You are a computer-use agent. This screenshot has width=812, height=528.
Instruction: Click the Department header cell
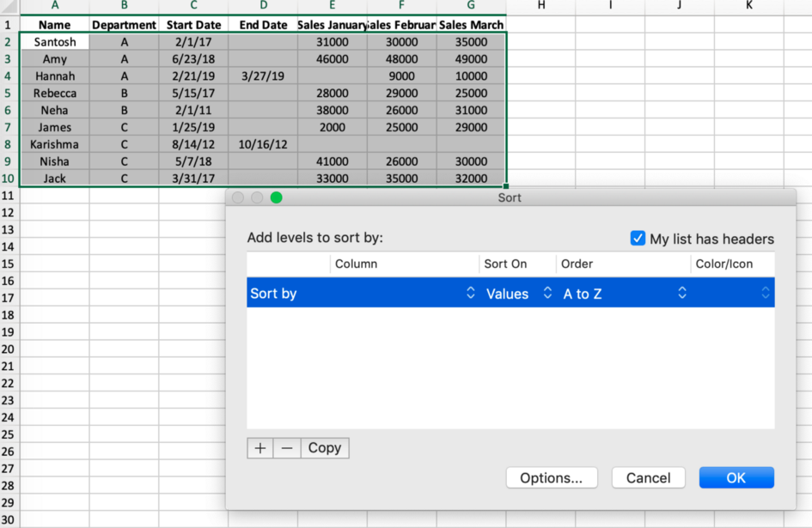pyautogui.click(x=125, y=25)
